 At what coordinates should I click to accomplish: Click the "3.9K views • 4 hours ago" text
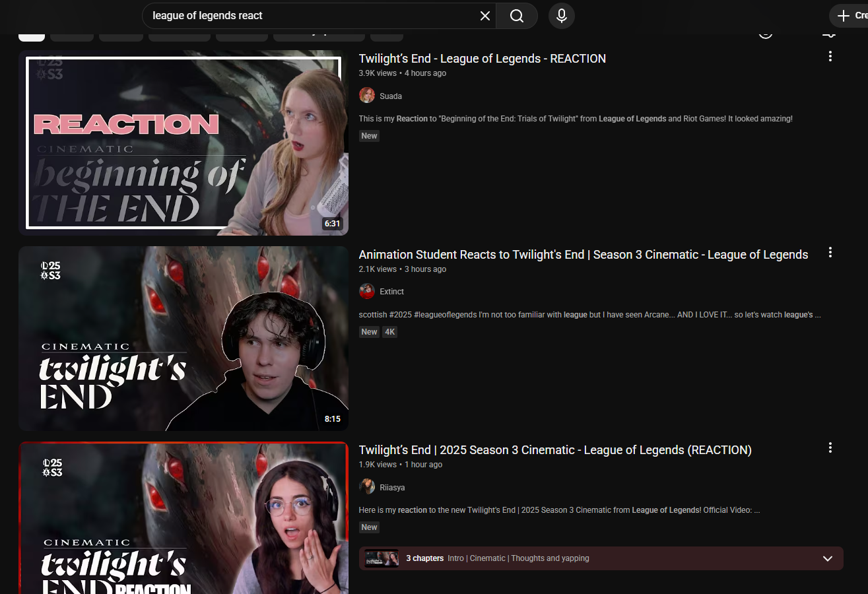[x=403, y=73]
